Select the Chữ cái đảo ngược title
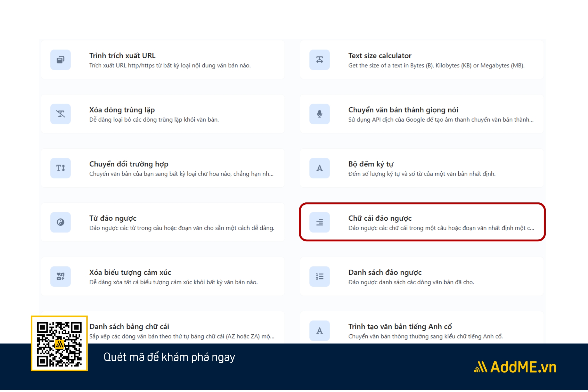Image resolution: width=588 pixels, height=392 pixels. click(380, 218)
